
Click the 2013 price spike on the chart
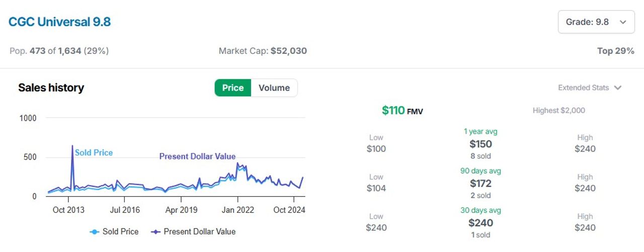(72, 146)
